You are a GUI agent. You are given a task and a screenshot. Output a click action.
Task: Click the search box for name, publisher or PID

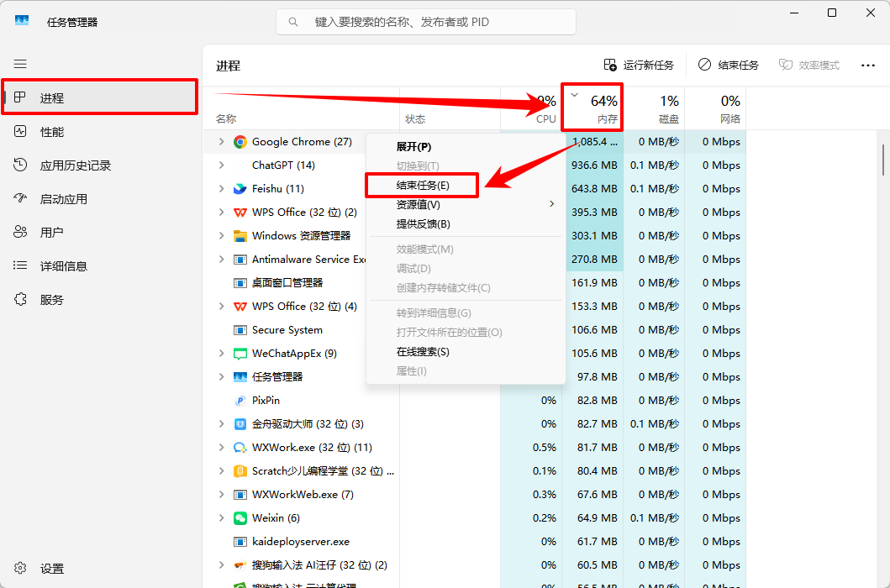[426, 22]
